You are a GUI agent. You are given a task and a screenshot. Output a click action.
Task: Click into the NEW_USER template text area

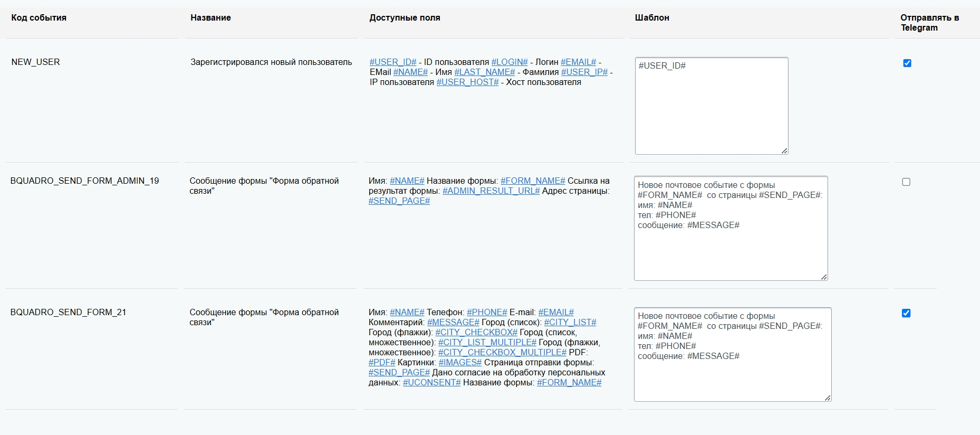tap(711, 106)
